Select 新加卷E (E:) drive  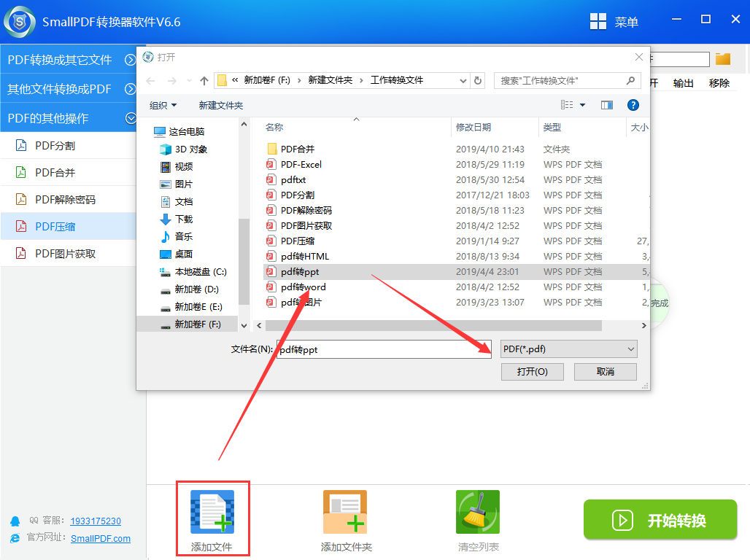click(191, 306)
